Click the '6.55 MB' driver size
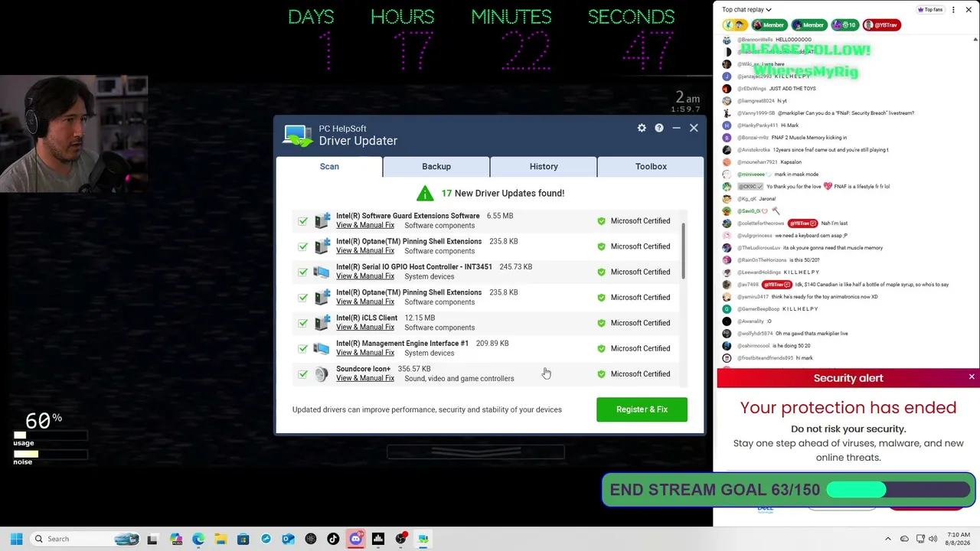 click(x=500, y=216)
